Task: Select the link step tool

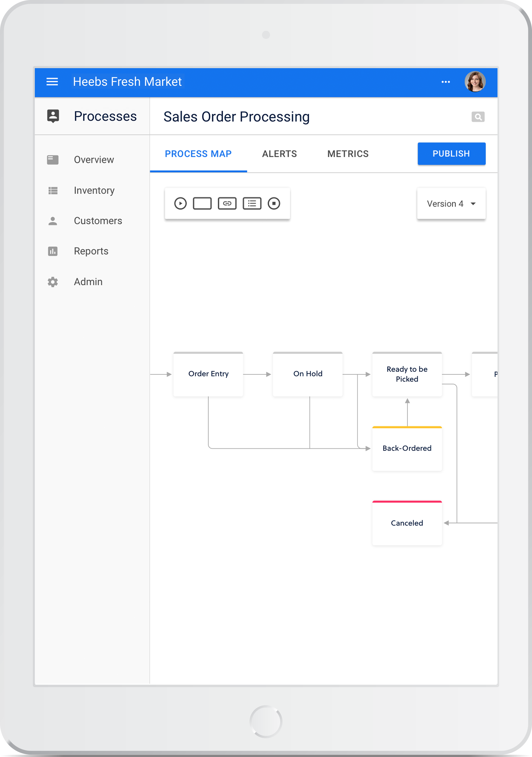Action: click(x=227, y=203)
